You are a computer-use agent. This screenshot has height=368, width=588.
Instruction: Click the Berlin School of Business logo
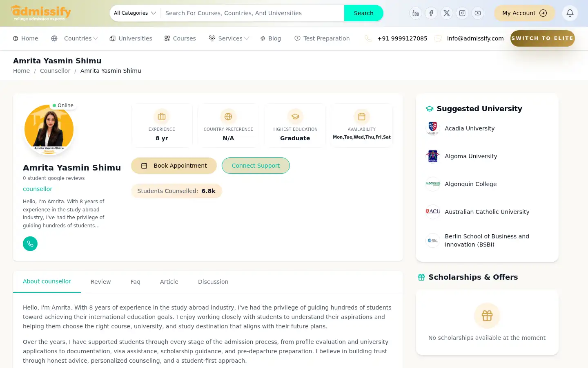pos(433,240)
